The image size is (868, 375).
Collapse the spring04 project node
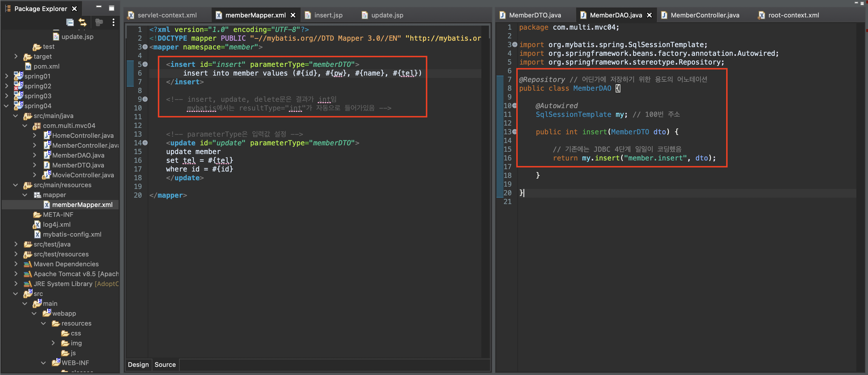click(x=6, y=106)
